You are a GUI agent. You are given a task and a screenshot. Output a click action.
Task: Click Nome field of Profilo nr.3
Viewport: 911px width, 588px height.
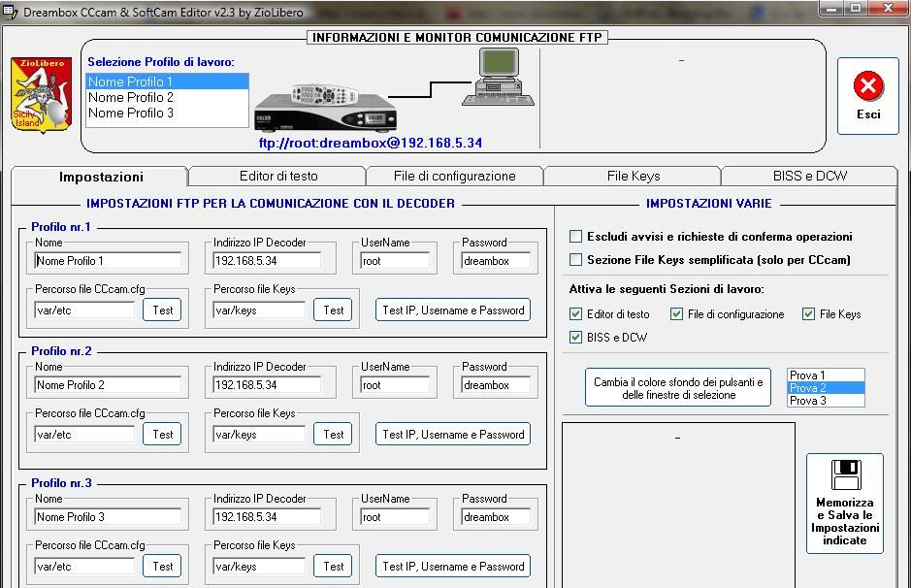108,517
